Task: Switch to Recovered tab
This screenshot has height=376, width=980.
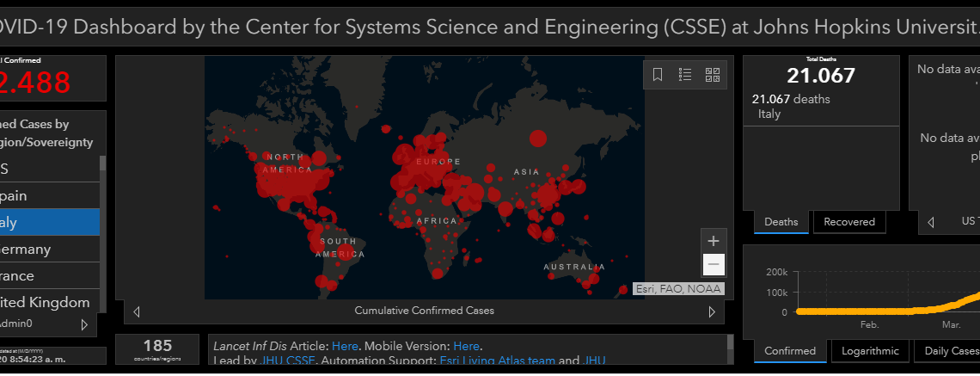Action: pos(848,222)
